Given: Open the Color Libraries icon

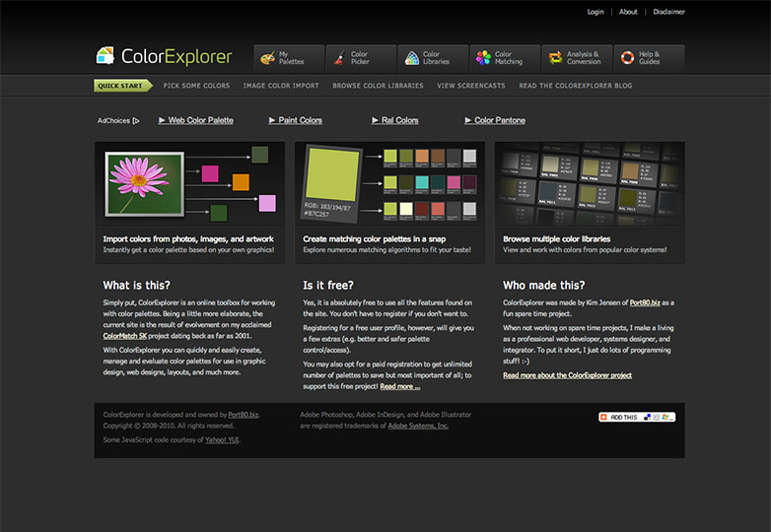Looking at the screenshot, I should (411, 58).
